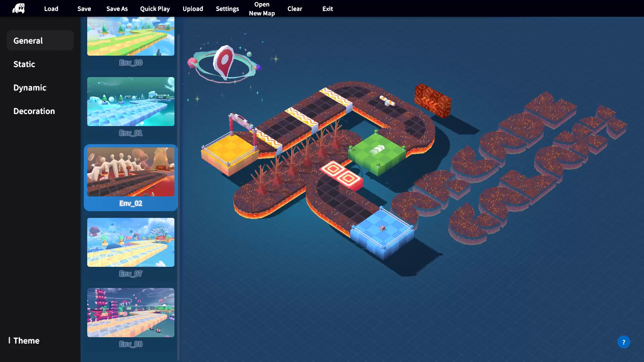Open the help question mark icon
The width and height of the screenshot is (644, 362).
coord(624,342)
